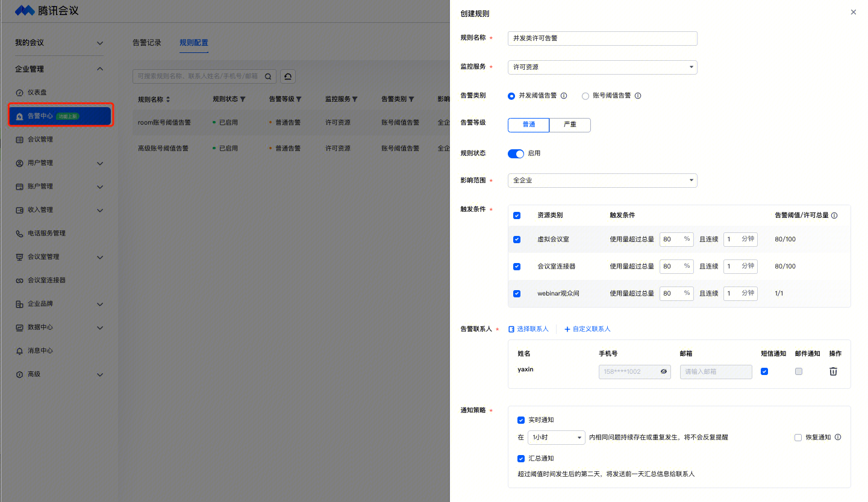
Task: Click info icon next to 并发阈值告警
Action: (x=564, y=96)
